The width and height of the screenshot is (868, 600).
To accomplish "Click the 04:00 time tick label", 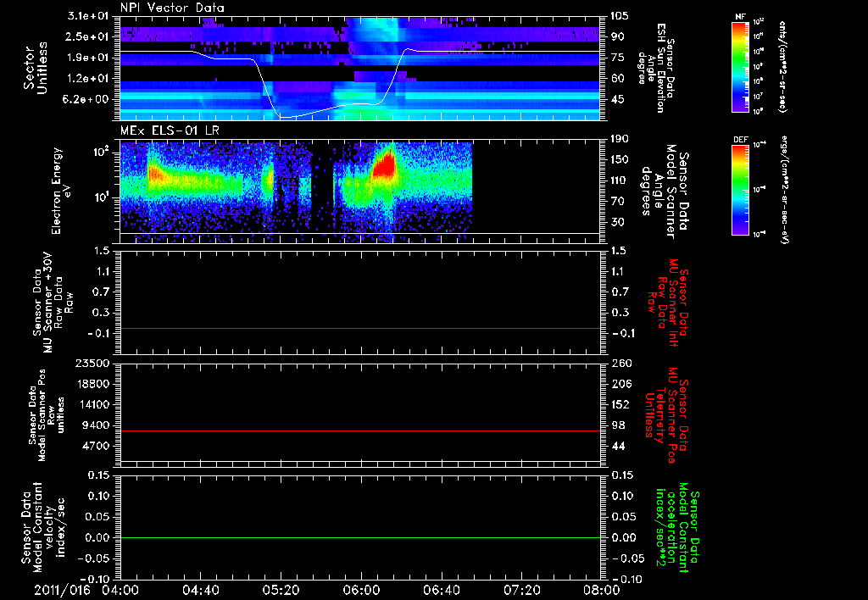I will point(120,590).
